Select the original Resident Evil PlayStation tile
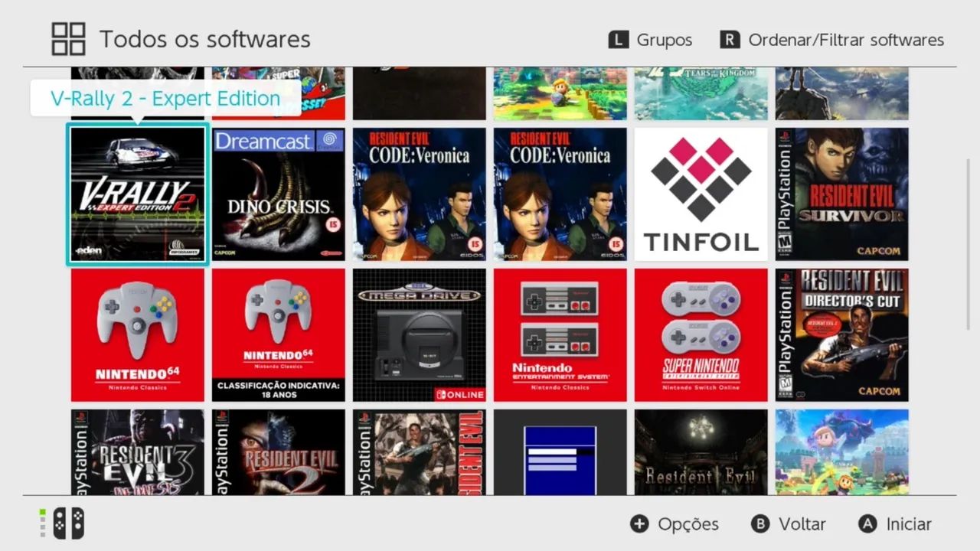The height and width of the screenshot is (551, 980). click(420, 452)
